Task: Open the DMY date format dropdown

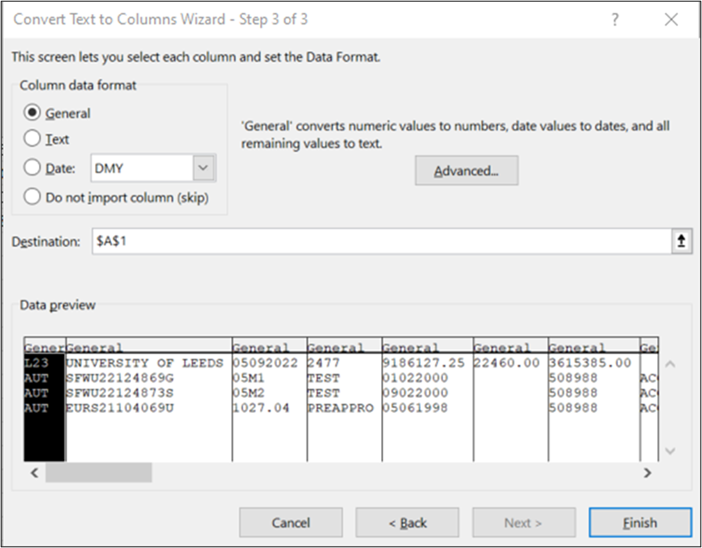Action: 204,168
